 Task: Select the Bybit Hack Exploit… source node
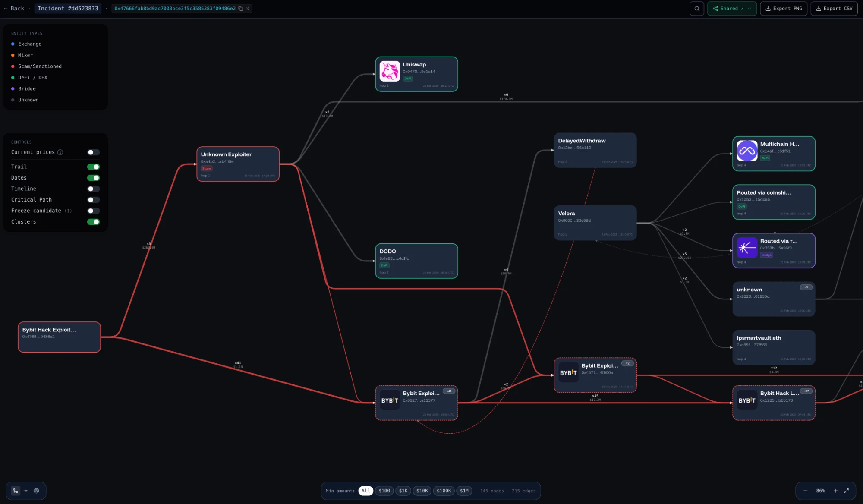[x=59, y=337]
